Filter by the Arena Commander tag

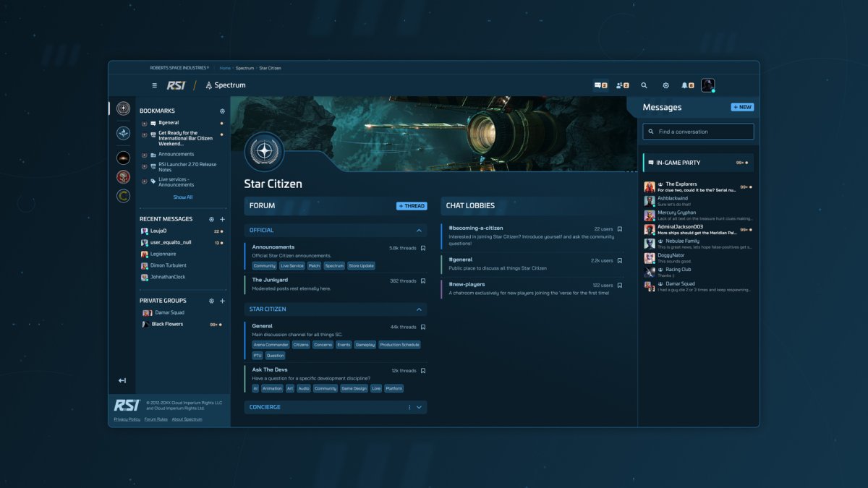(271, 345)
